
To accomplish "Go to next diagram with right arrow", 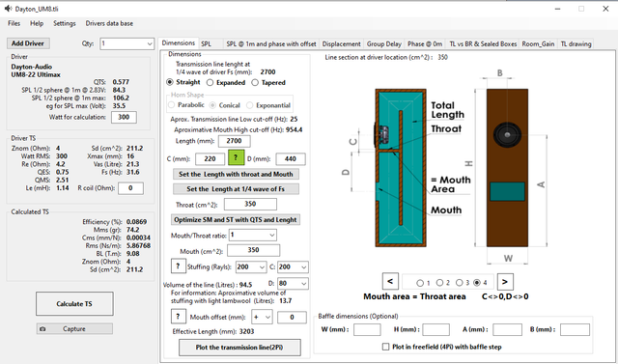I will 505,281.
